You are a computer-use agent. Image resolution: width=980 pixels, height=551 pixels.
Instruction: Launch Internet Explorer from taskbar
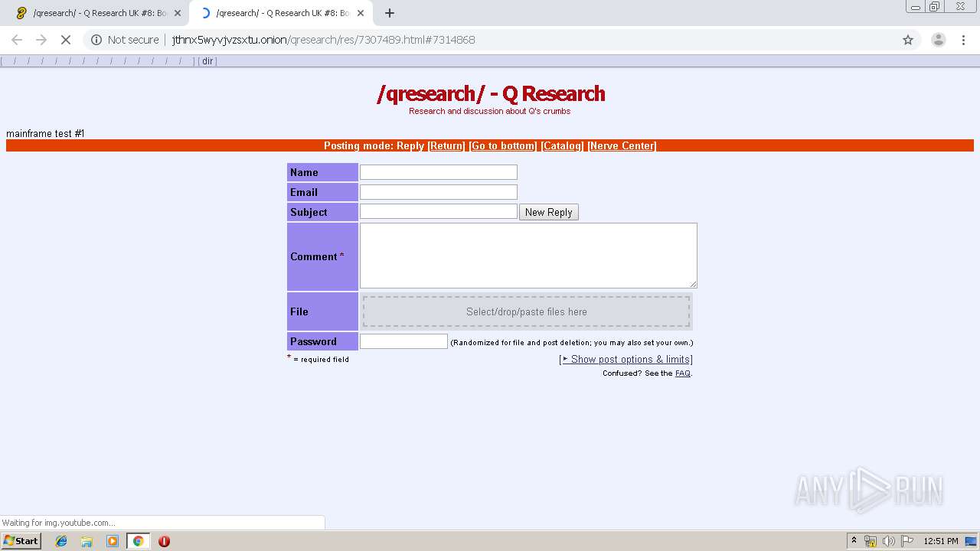click(61, 541)
